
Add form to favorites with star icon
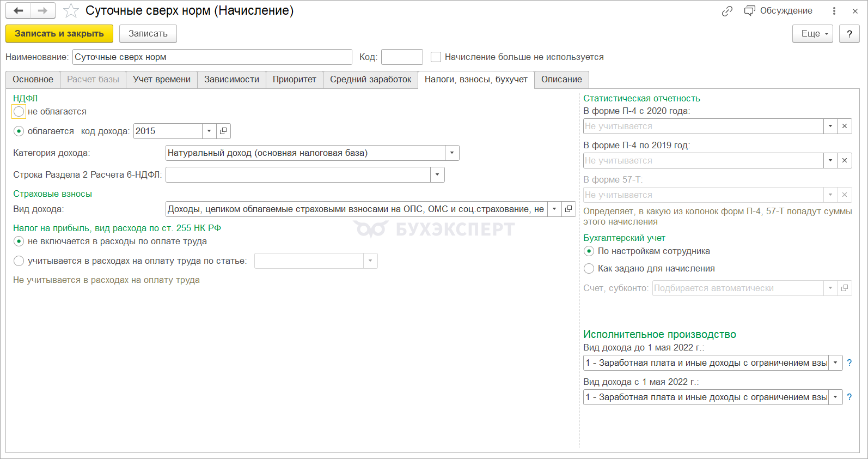71,11
